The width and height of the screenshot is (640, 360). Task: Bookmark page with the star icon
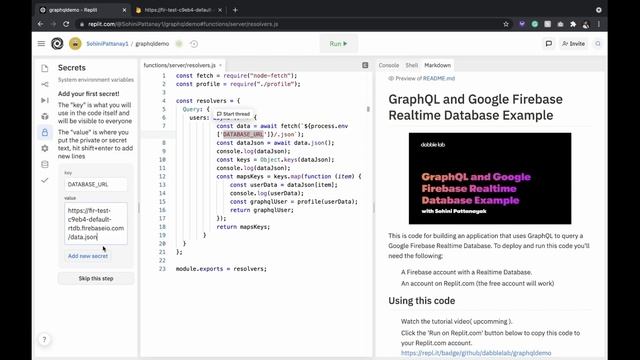tap(506, 24)
